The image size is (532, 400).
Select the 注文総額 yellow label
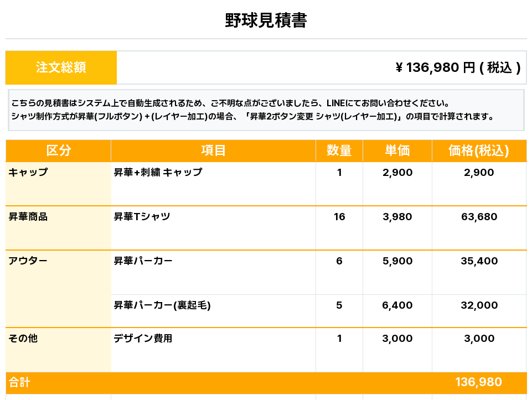(x=61, y=67)
